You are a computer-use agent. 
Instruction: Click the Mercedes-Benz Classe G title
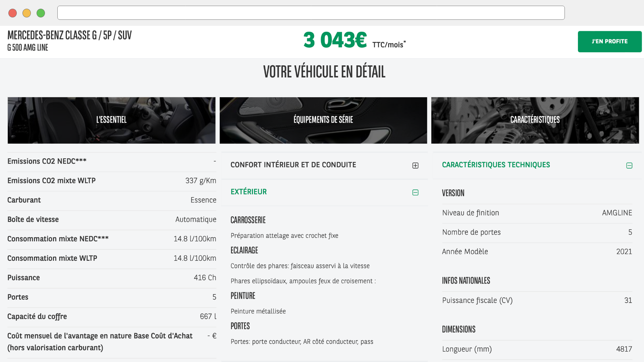pos(69,35)
